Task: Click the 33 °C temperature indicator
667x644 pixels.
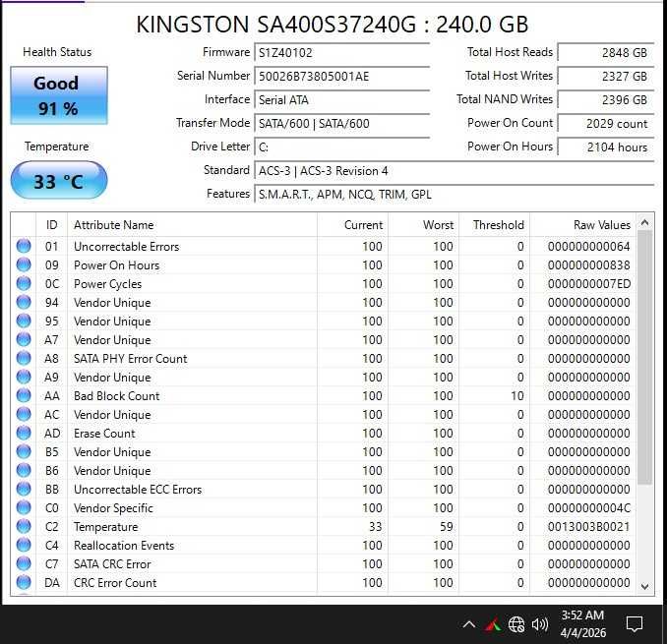Action: point(59,180)
